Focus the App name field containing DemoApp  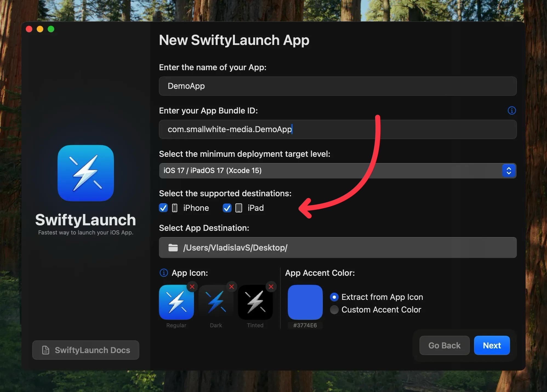[338, 86]
